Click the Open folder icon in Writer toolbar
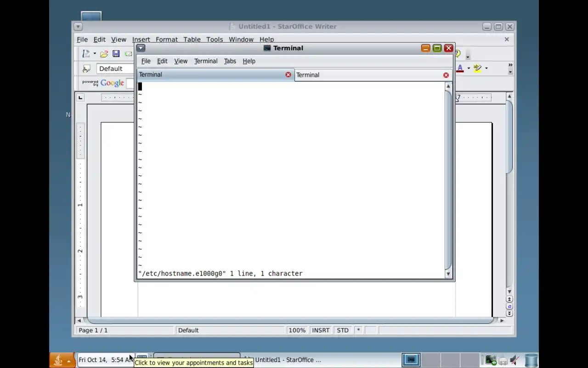Screen dimensions: 588x368 [104, 54]
